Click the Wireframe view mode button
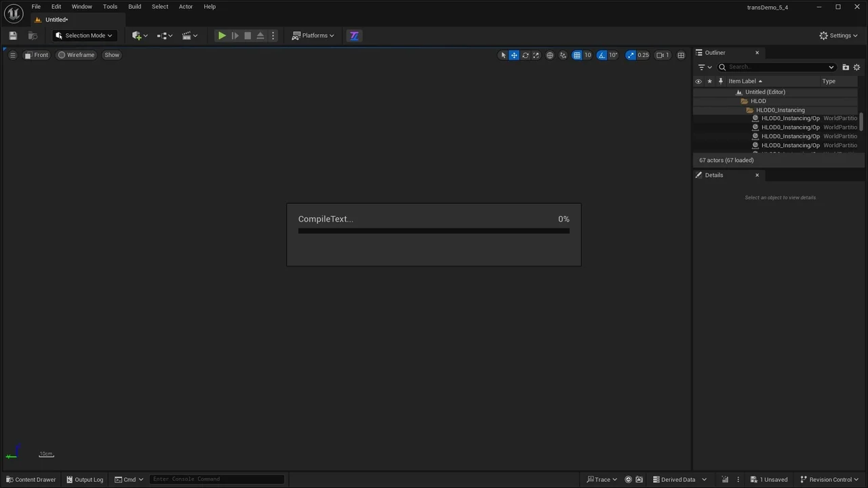This screenshot has width=868, height=488. click(76, 55)
